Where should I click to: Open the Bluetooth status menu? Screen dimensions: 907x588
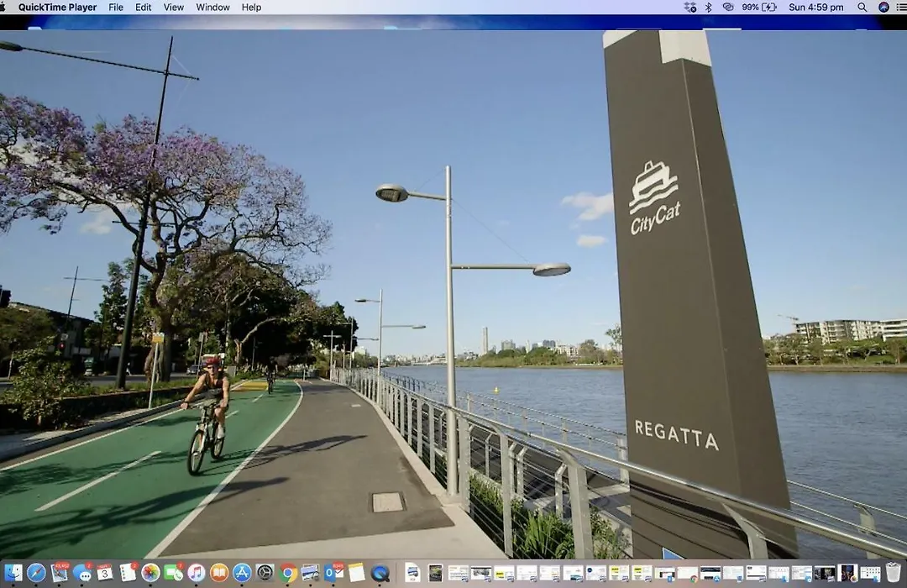[709, 7]
